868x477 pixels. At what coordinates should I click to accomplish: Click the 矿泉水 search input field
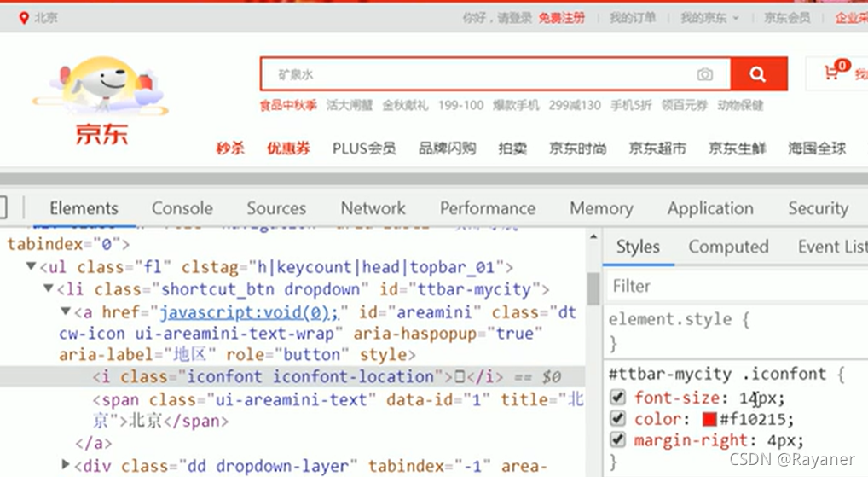495,73
